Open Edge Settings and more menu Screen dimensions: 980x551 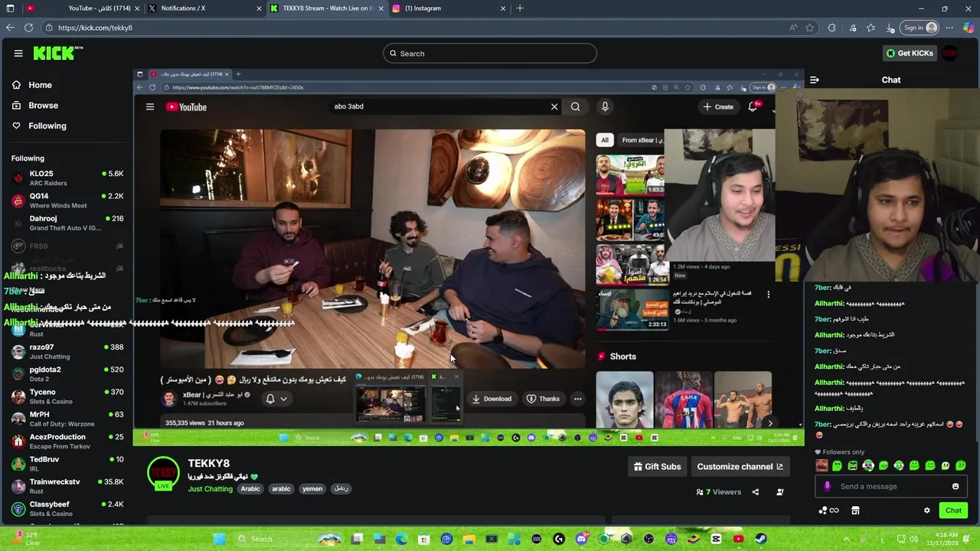(949, 28)
